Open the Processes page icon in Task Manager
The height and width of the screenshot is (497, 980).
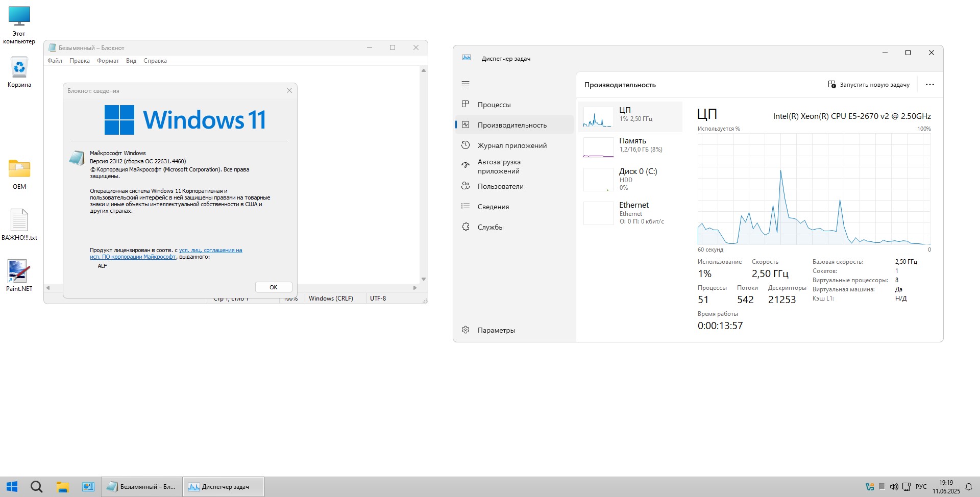pos(465,104)
